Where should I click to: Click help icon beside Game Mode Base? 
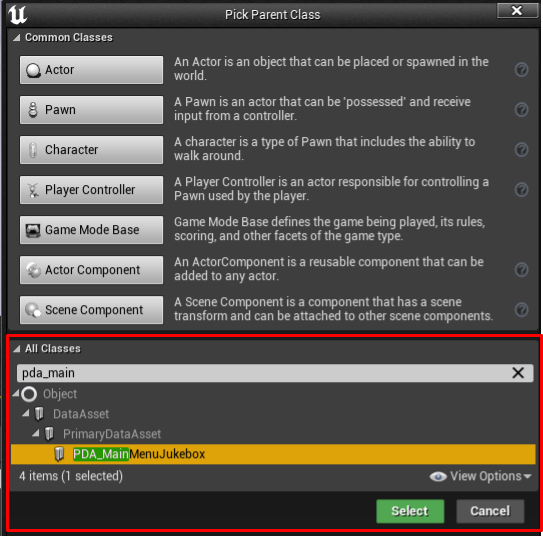(x=521, y=230)
